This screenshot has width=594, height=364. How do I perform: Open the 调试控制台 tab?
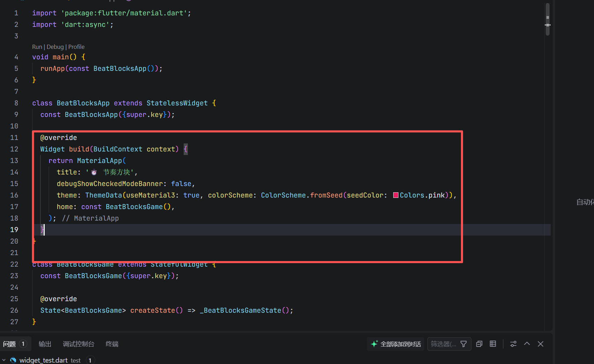(x=79, y=344)
